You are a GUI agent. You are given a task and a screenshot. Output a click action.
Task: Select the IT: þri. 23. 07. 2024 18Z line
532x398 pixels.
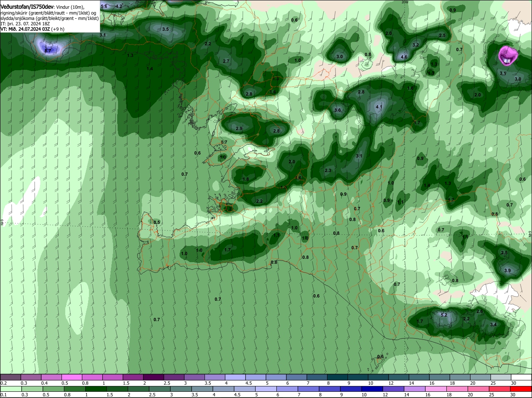point(25,24)
